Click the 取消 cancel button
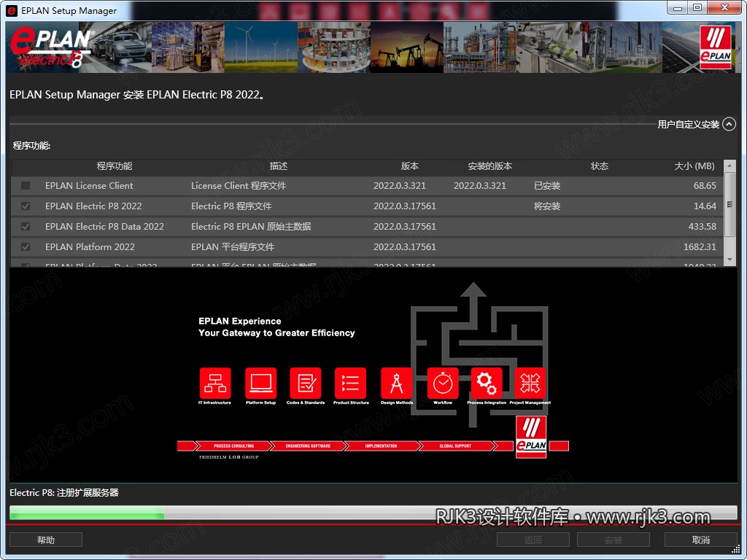Viewport: 747px width, 560px height. [x=700, y=540]
